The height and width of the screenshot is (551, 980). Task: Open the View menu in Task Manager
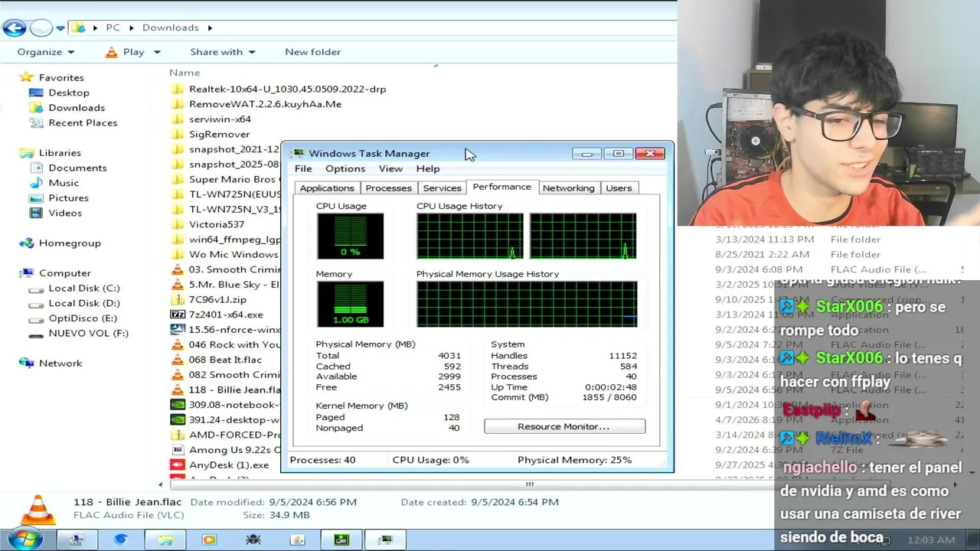[x=390, y=168]
